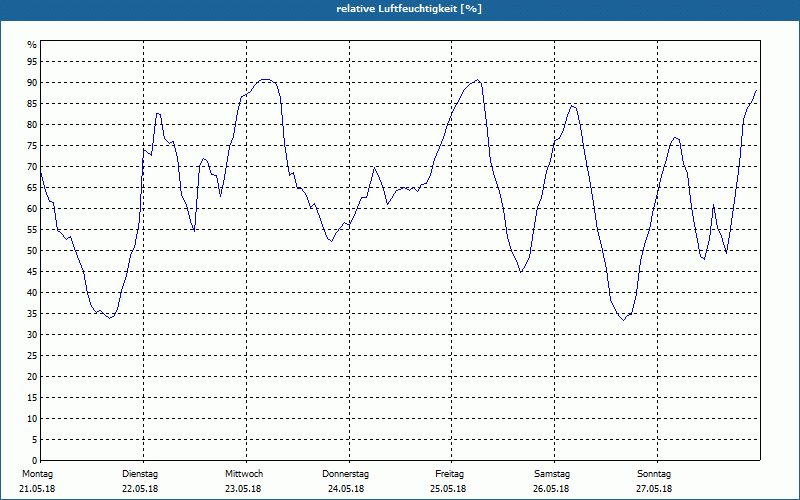Select the 27.05.18 date label
The width and height of the screenshot is (800, 500).
point(654,489)
